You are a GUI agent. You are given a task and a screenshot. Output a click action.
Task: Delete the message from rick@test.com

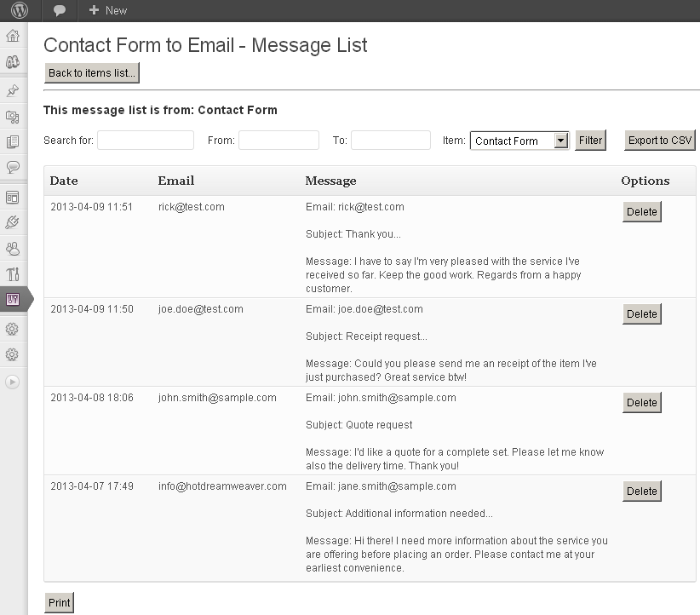641,212
